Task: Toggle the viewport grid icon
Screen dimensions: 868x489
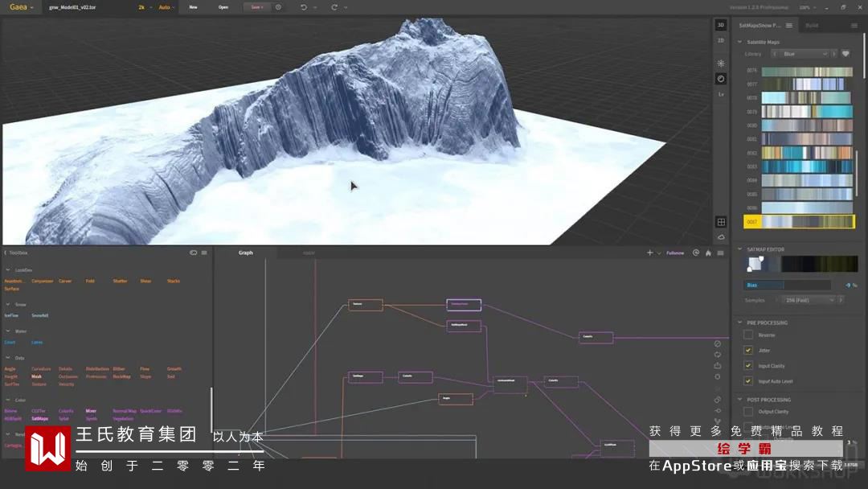Action: tap(721, 222)
